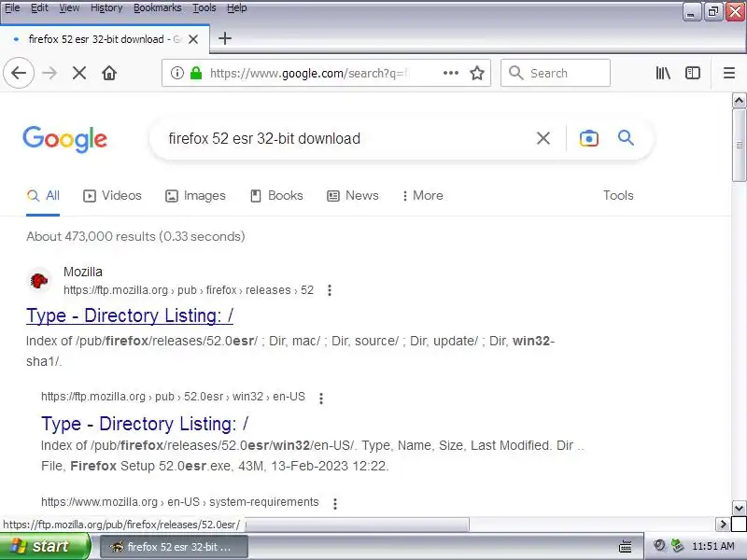Open options for ftp.mozilla.org releases 52 result
Image resolution: width=747 pixels, height=560 pixels.
[330, 290]
